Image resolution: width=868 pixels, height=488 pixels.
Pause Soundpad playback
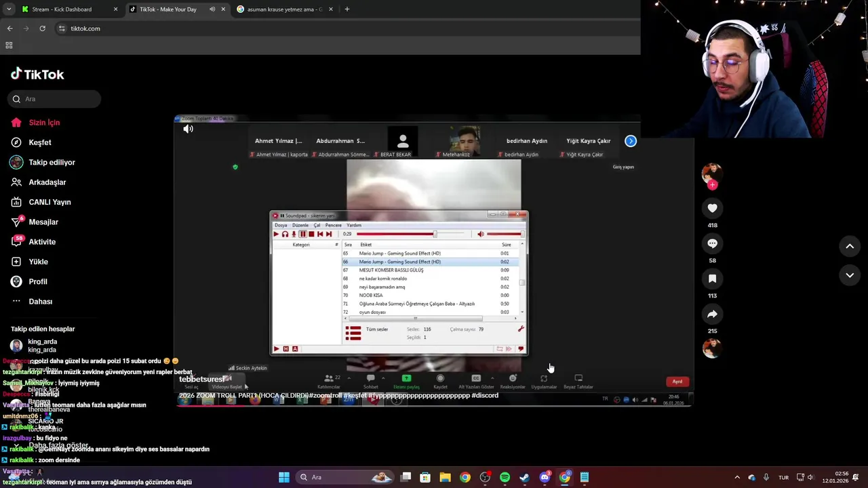coord(302,234)
